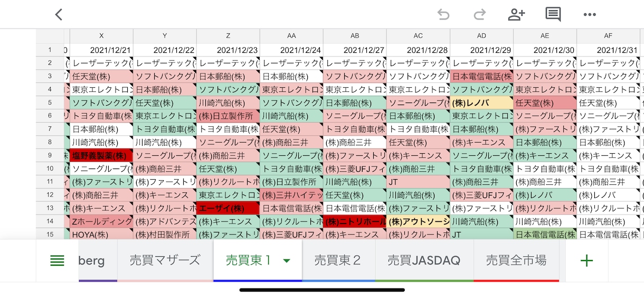This screenshot has height=298, width=644.
Task: Select cell (株)村田製作所 in column Y
Action: (x=165, y=235)
